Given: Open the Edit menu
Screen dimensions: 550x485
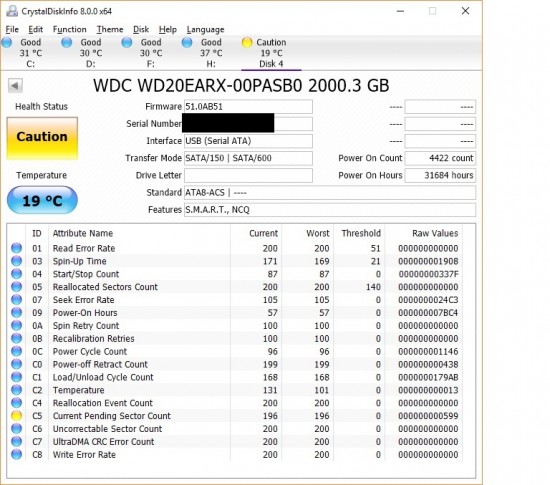Looking at the screenshot, I should pos(35,29).
